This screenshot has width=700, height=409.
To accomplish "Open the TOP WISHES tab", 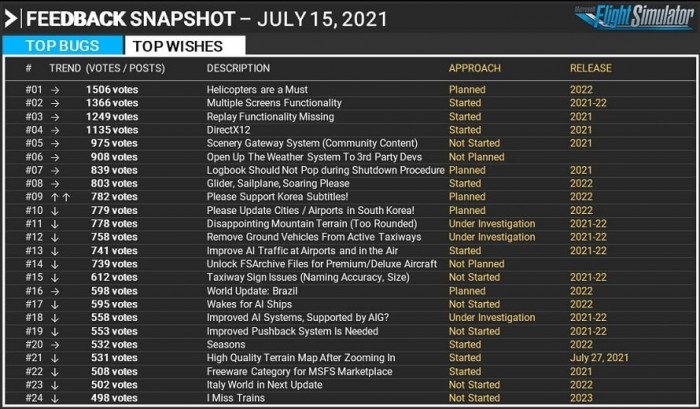I will tap(184, 44).
